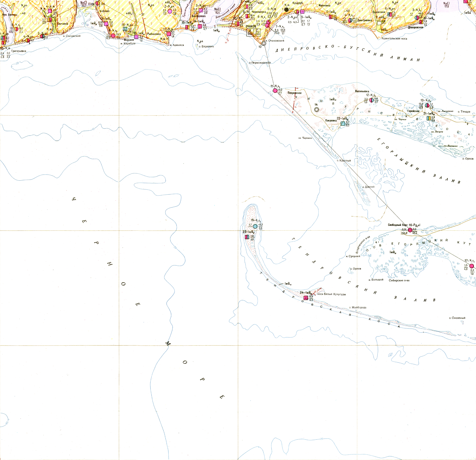Image resolution: width=476 pixels, height=460 pixels.
Task: Select the pink square well 24 near Белые Кучугуры
Action: click(x=306, y=298)
